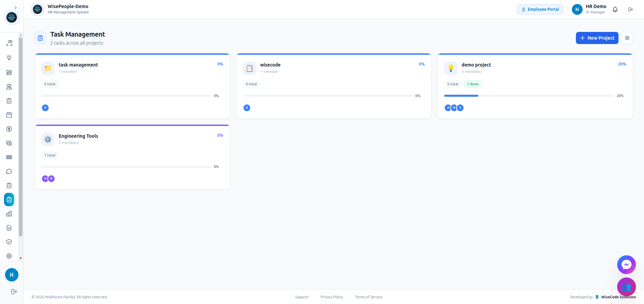Open the dashboard grid sidebar icon
This screenshot has width=644, height=304.
[9, 73]
